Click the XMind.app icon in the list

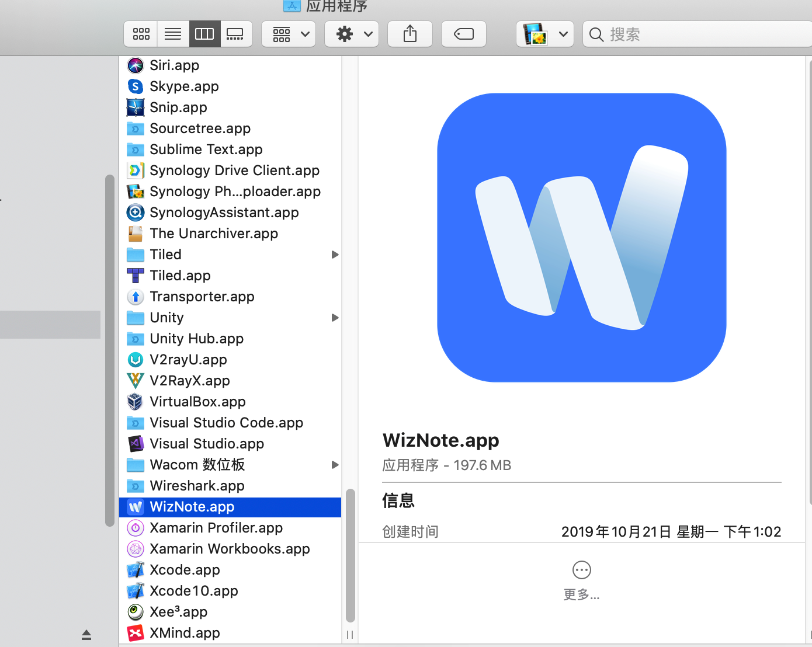tap(135, 632)
